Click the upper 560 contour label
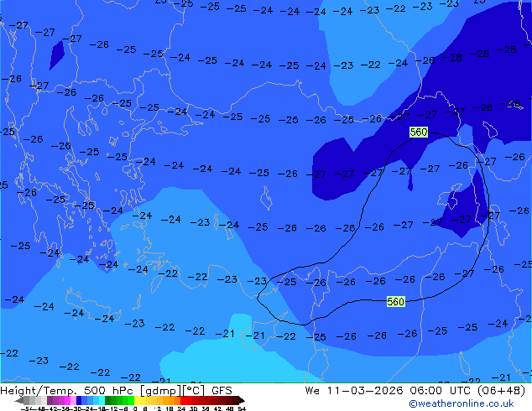 click(x=419, y=132)
